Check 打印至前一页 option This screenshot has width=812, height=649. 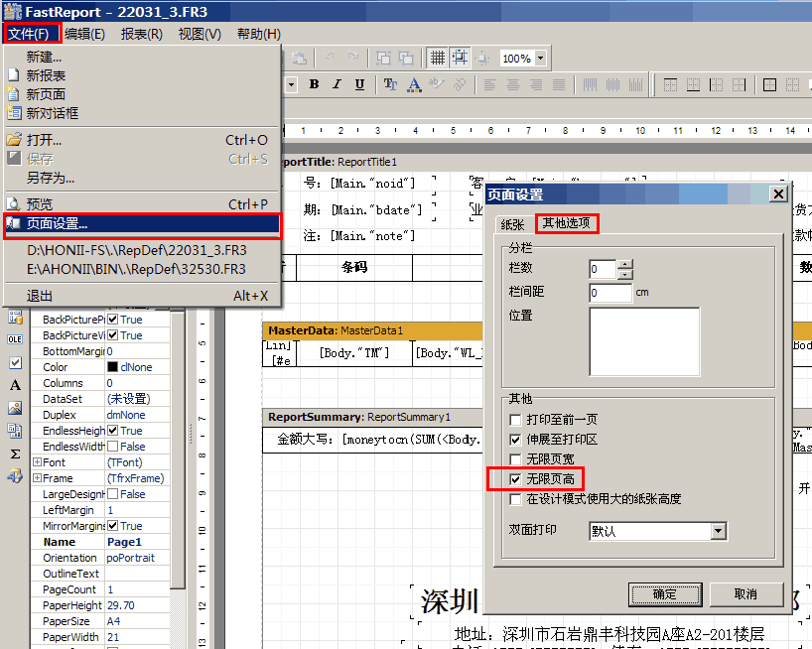pos(515,420)
